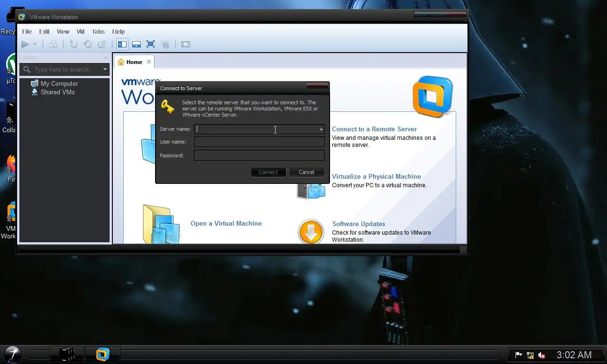Click the VMware Workstation taskbar button
Image resolution: width=607 pixels, height=364 pixels.
point(102,354)
